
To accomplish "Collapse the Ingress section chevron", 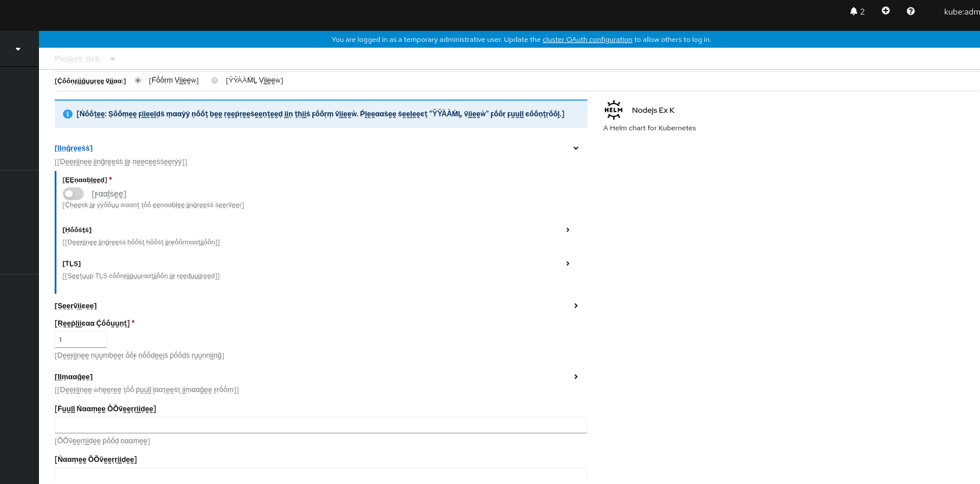I will (x=576, y=148).
